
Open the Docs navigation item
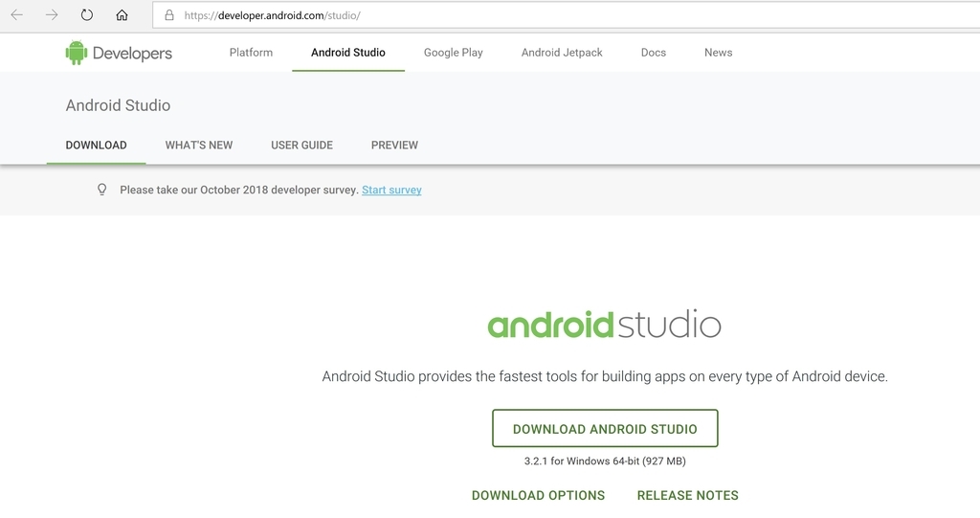(x=653, y=53)
